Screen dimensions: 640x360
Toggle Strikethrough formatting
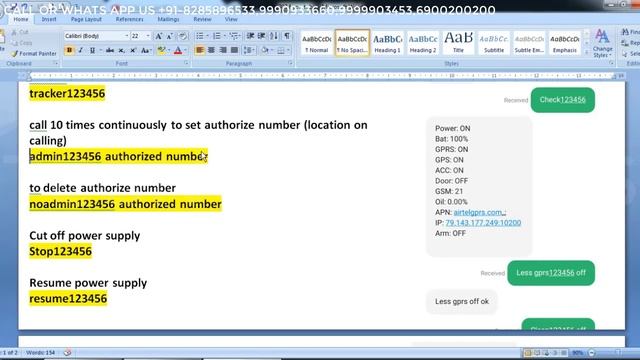110,50
